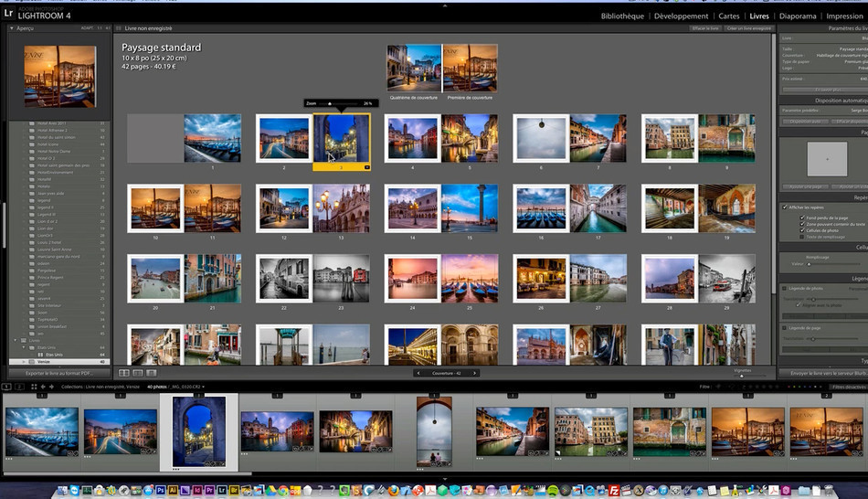Open the Diaporama module
Image resolution: width=868 pixels, height=499 pixels.
pos(797,16)
